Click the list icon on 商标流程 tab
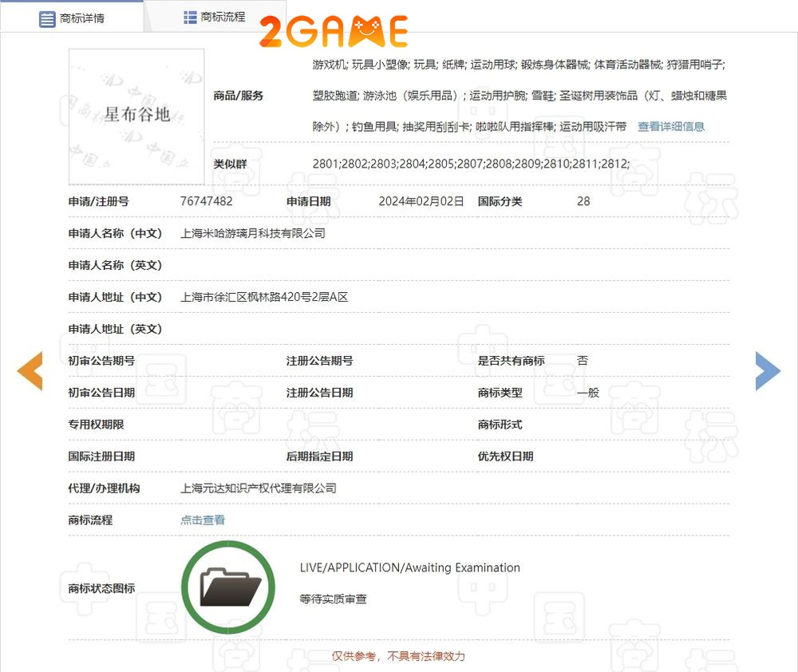798x672 pixels. 190,17
